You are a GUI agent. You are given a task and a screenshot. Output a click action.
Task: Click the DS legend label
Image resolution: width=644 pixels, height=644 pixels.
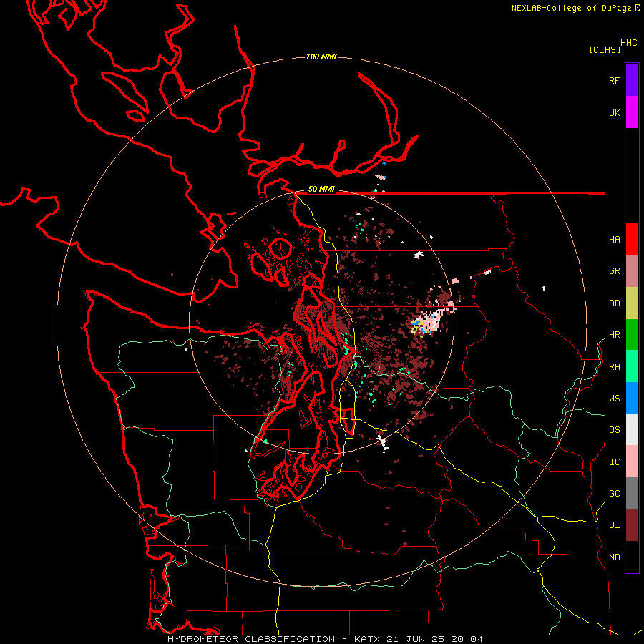(614, 430)
